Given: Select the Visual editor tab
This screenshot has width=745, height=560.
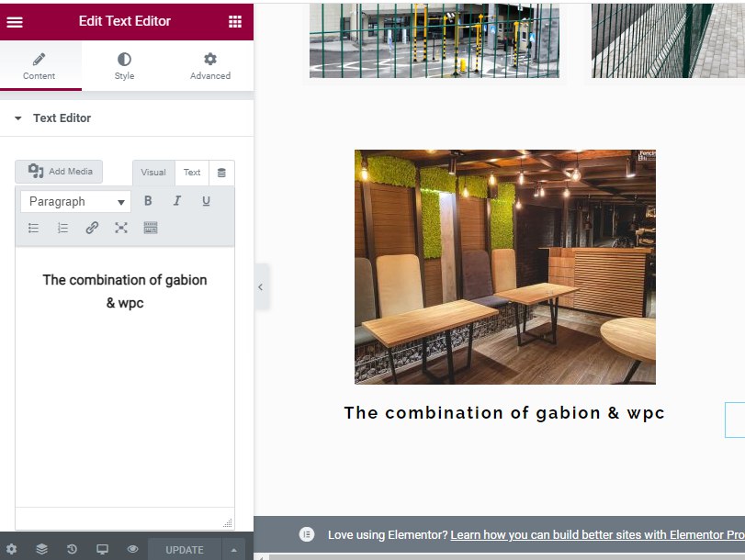Looking at the screenshot, I should click(153, 173).
